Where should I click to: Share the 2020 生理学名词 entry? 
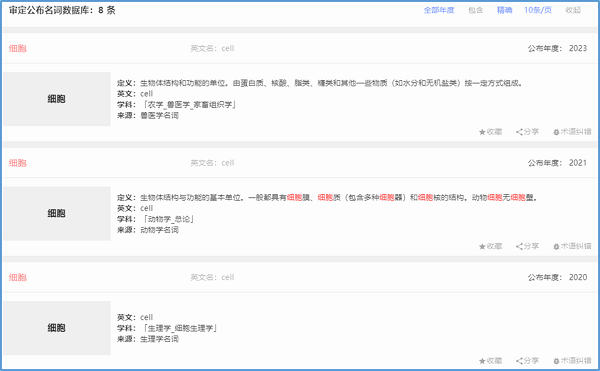coord(527,361)
